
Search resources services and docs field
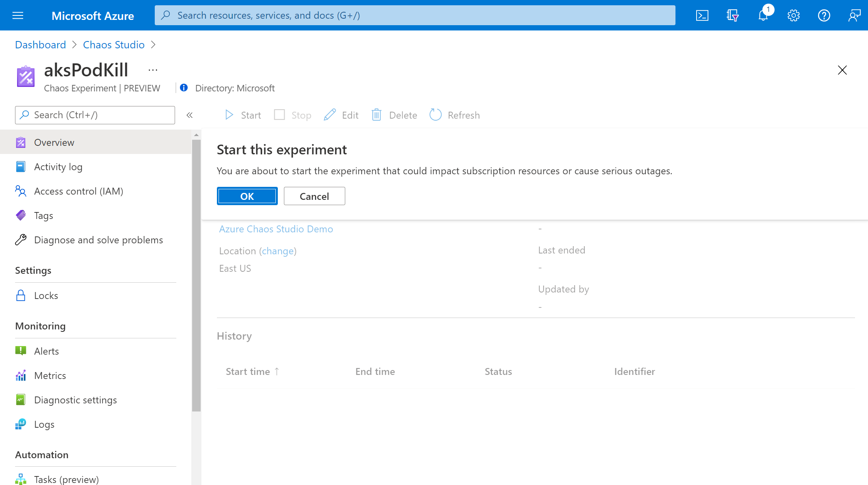[x=415, y=15]
